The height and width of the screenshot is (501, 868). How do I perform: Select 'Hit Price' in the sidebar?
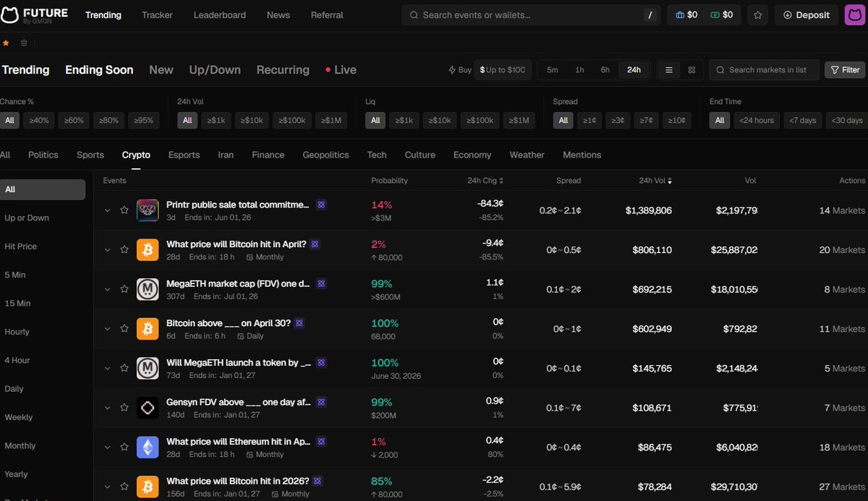pos(21,247)
